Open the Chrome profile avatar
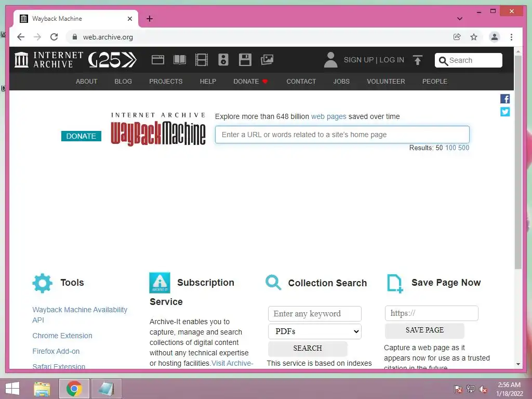532x399 pixels. 495,37
